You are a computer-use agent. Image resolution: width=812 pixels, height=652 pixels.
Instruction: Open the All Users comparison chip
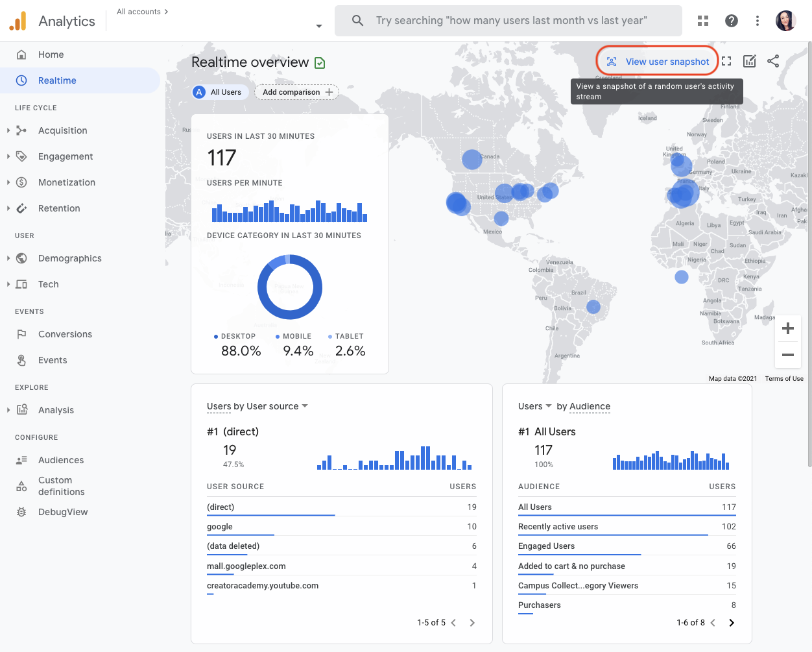219,91
